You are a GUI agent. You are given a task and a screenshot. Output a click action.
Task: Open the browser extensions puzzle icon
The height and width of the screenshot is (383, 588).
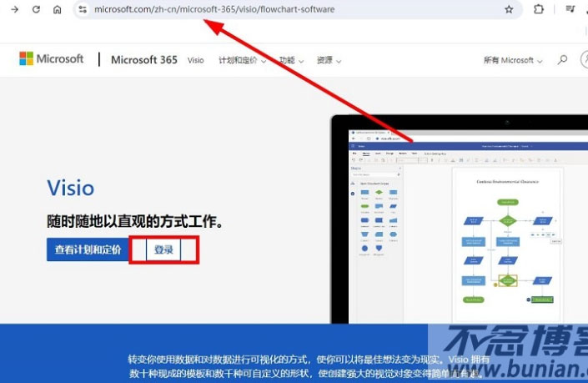pos(539,9)
